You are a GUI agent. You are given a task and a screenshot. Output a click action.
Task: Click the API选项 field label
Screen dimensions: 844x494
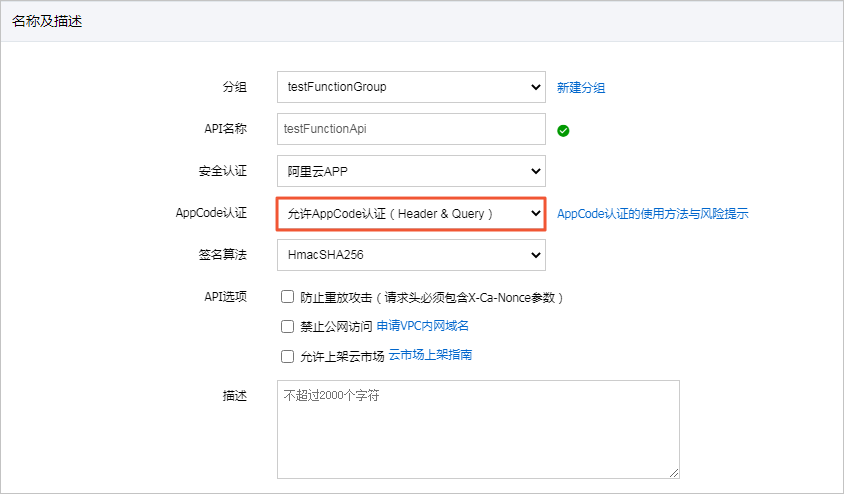(x=226, y=297)
